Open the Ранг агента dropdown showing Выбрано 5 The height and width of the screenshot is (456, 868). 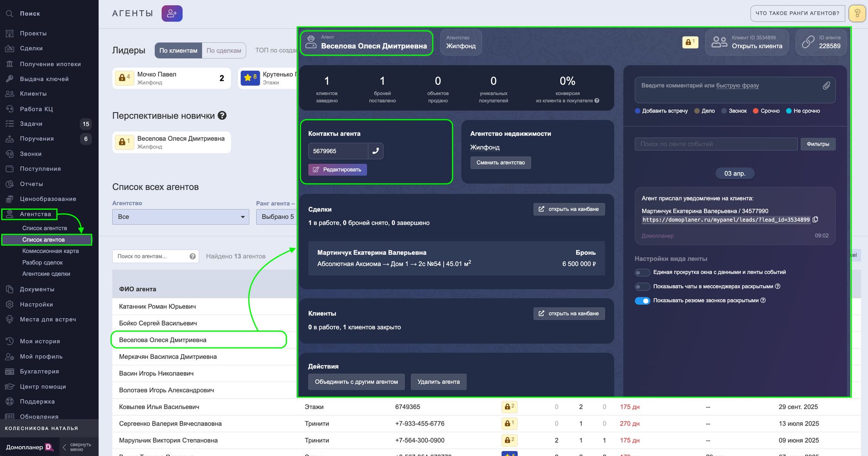coord(276,217)
